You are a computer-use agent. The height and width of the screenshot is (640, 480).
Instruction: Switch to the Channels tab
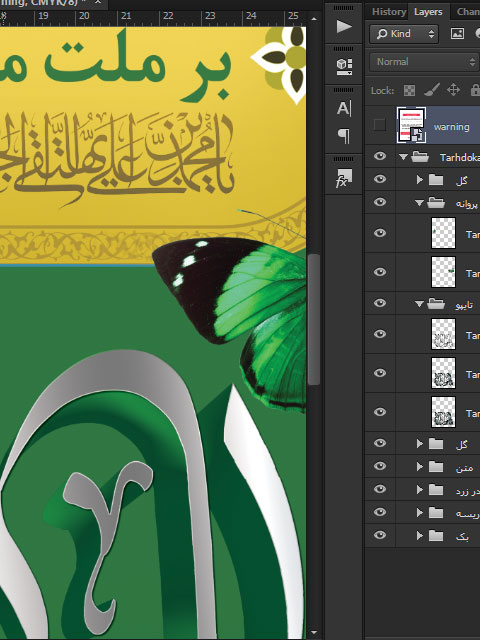pyautogui.click(x=468, y=12)
